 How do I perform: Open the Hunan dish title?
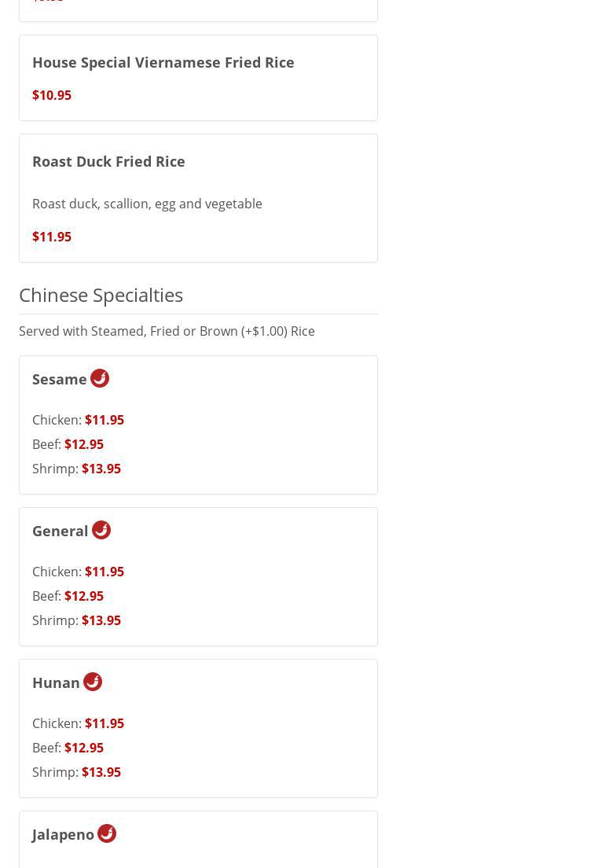tap(56, 682)
